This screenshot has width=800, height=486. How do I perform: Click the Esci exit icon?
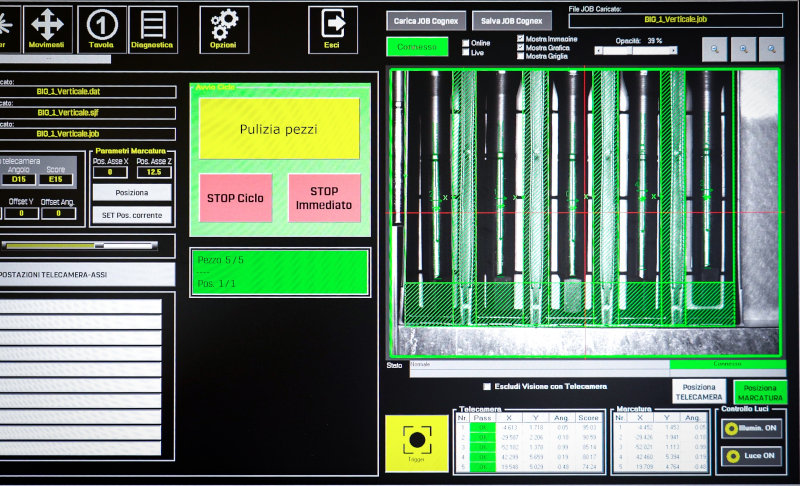click(x=333, y=30)
